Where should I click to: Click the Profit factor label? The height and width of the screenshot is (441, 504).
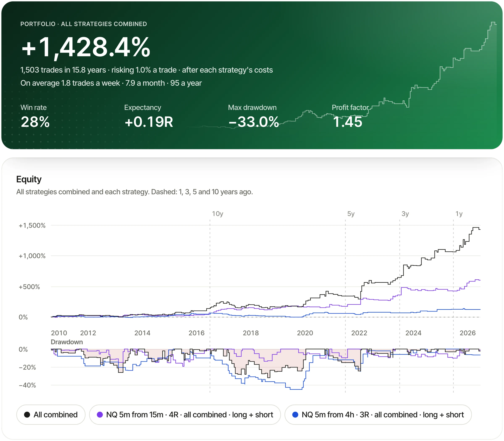click(350, 107)
